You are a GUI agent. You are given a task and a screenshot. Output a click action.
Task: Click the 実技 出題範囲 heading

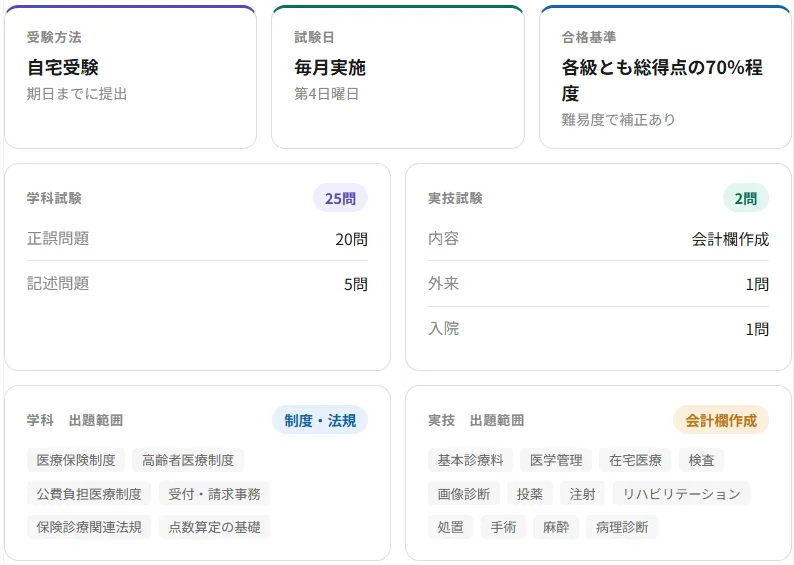tap(476, 420)
